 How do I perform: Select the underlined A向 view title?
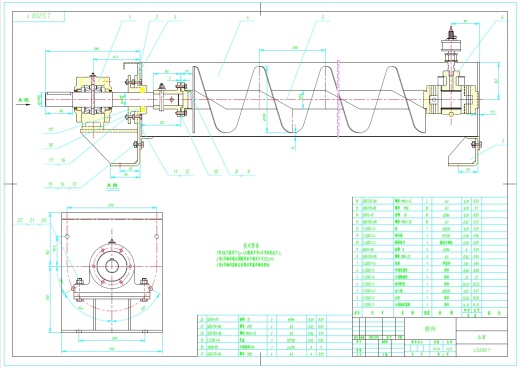coord(112,185)
